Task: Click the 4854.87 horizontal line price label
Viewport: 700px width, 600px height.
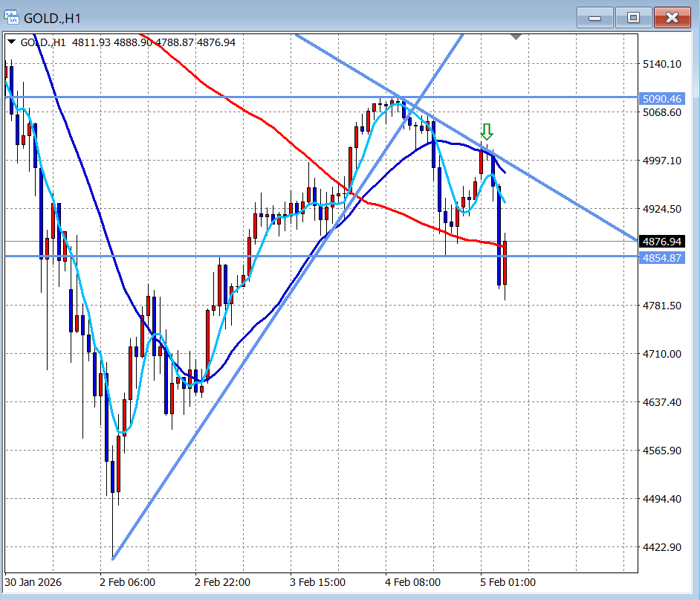Action: [x=661, y=257]
